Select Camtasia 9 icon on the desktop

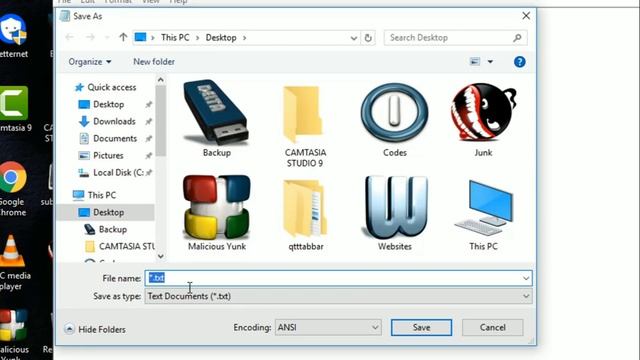point(14,109)
